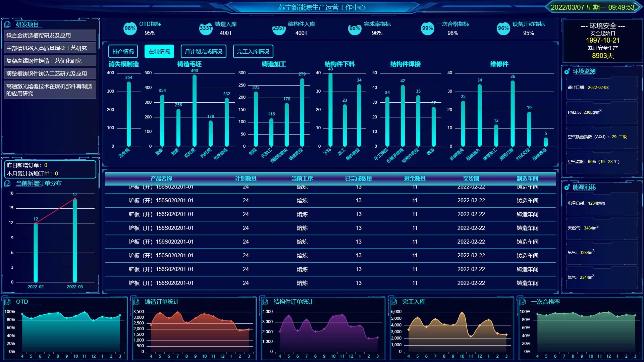Click the 制造车间 column header
This screenshot has height=362, width=644.
(x=528, y=178)
